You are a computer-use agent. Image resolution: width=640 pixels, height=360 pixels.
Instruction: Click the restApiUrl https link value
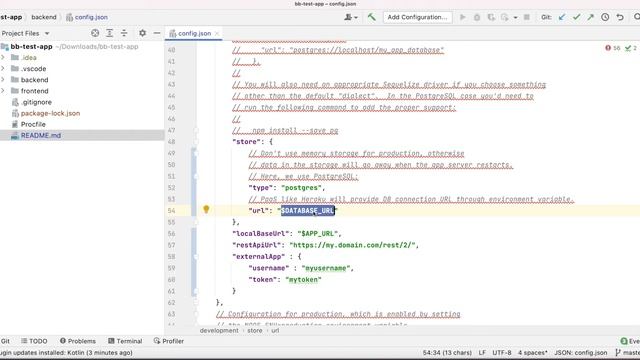click(x=352, y=245)
